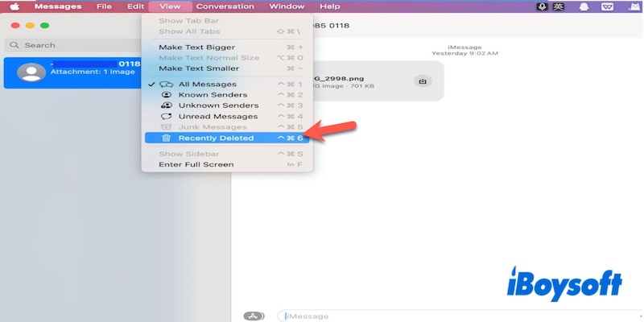
Task: Choose Known Senders filter
Action: [207, 95]
